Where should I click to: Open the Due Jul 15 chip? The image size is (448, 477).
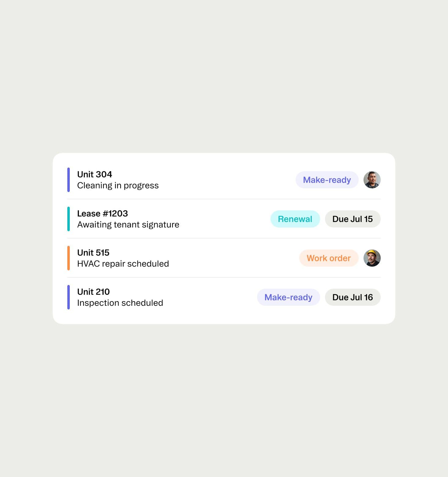click(353, 219)
